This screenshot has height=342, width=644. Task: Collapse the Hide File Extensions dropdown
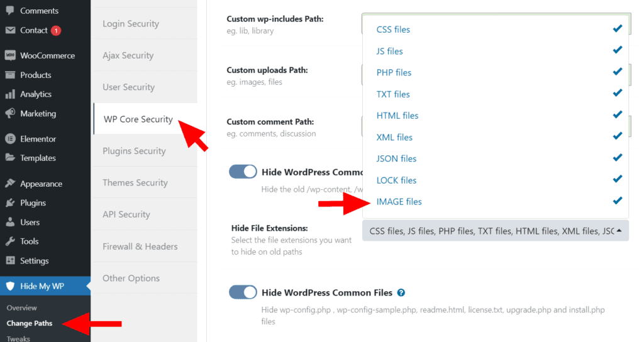619,231
